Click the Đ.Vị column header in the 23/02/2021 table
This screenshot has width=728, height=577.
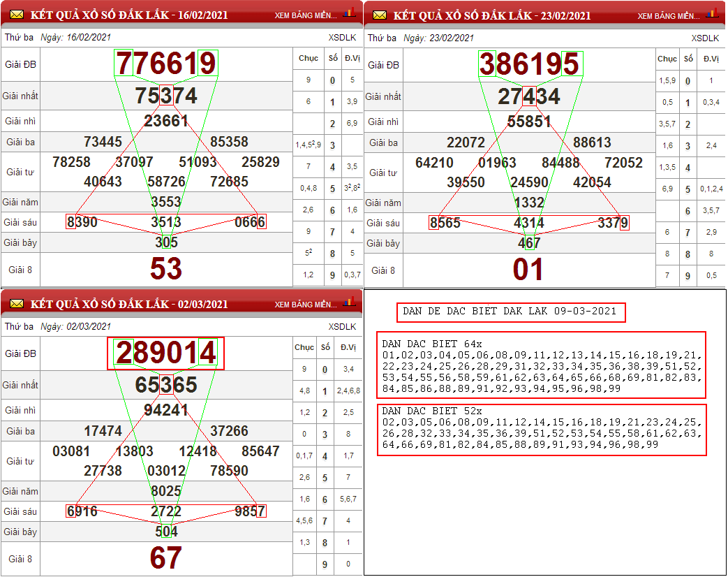(x=711, y=59)
